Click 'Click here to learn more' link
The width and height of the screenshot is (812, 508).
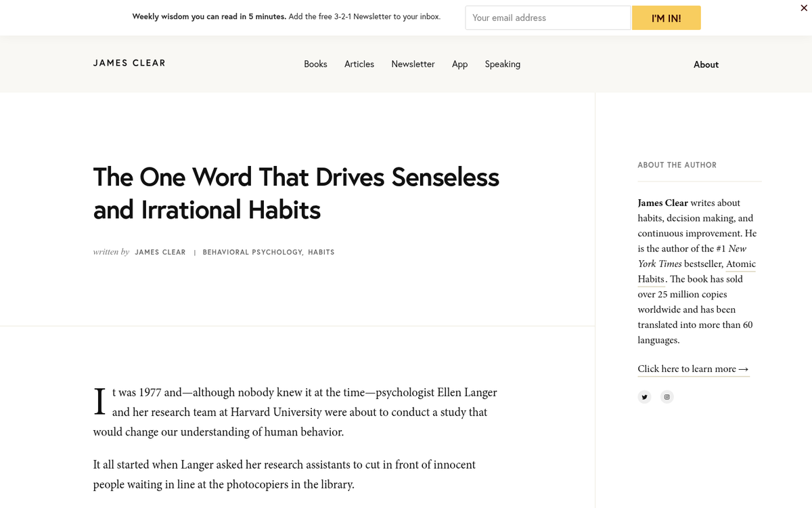click(693, 369)
